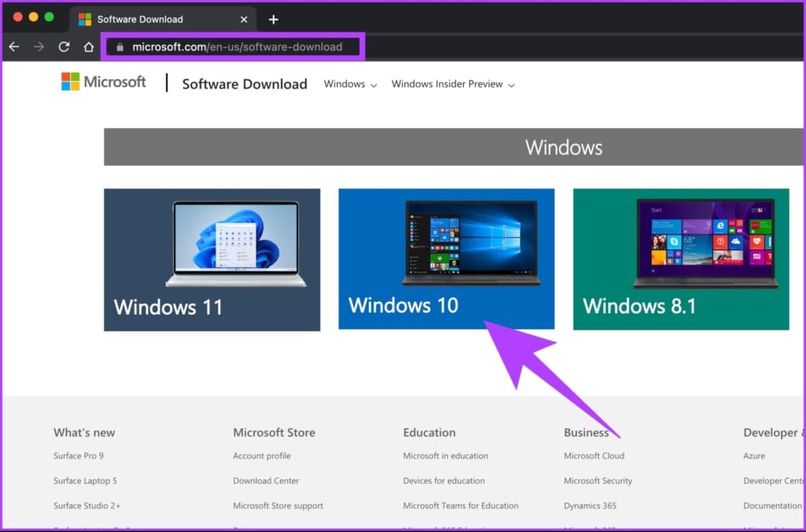806x532 pixels.
Task: Click the browser back arrow
Action: (x=14, y=46)
